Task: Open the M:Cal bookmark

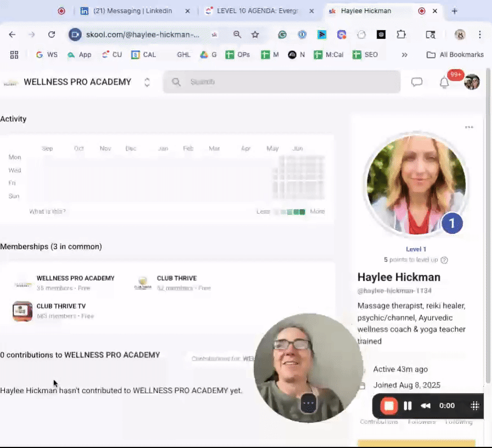Action: 328,55
